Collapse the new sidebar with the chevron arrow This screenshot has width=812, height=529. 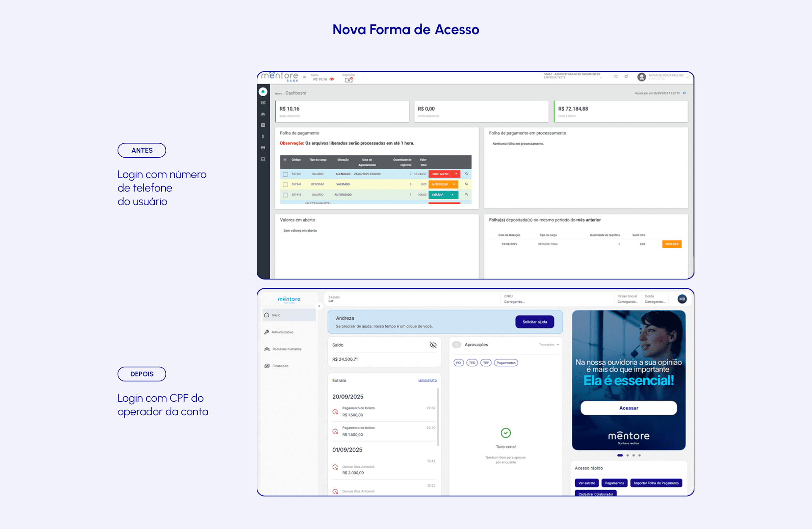[319, 306]
